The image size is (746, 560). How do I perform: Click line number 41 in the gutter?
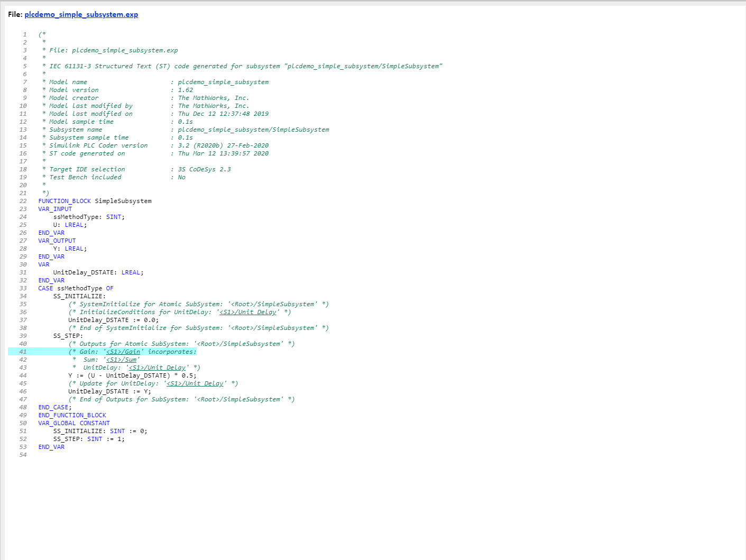point(23,352)
